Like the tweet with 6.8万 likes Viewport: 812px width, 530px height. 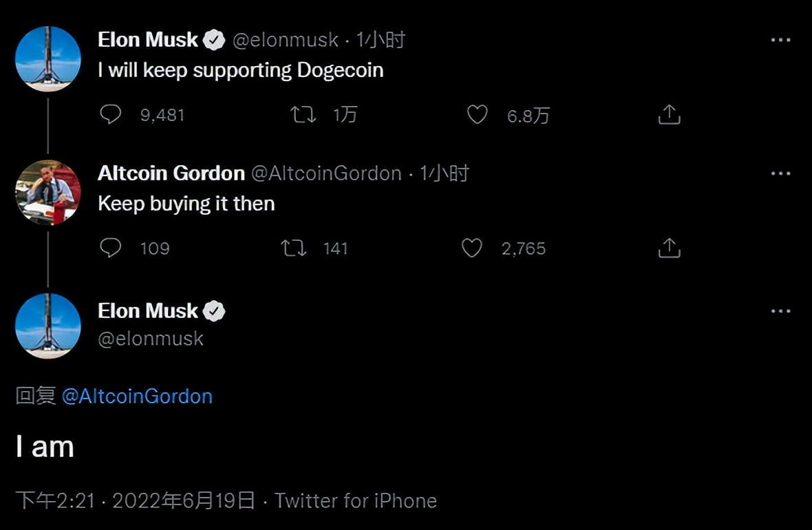coord(477,114)
